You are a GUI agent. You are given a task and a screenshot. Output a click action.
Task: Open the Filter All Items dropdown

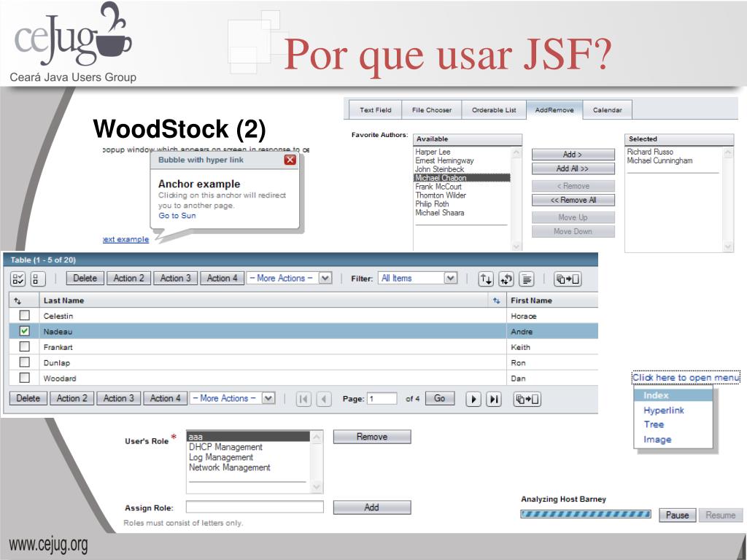click(418, 278)
